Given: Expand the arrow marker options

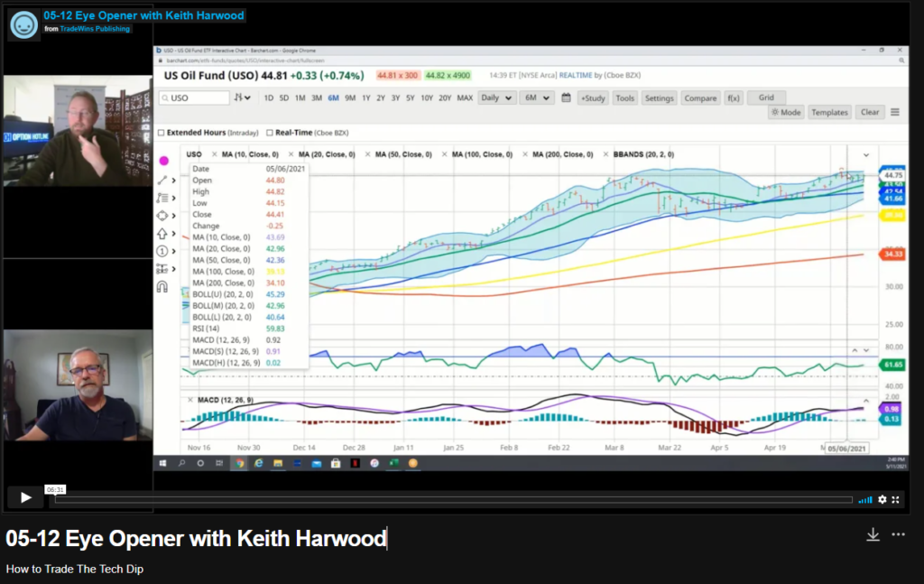Looking at the screenshot, I should click(174, 234).
